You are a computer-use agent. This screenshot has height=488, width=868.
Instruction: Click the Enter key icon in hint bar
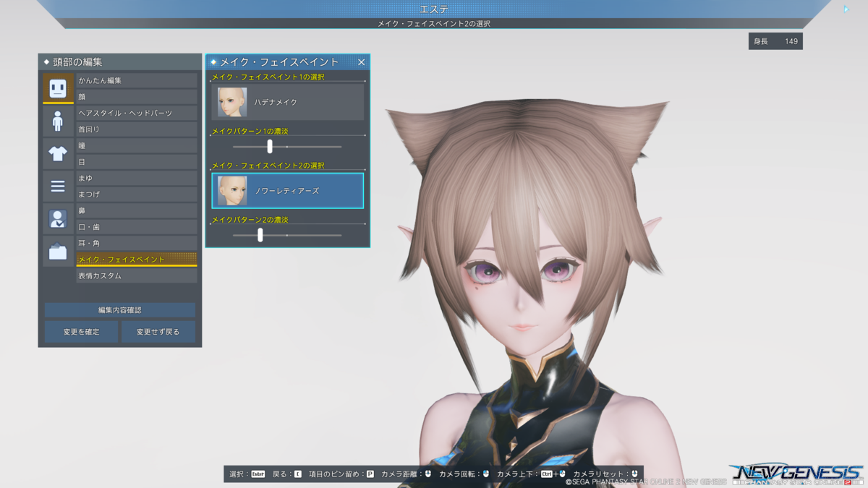[x=258, y=474]
